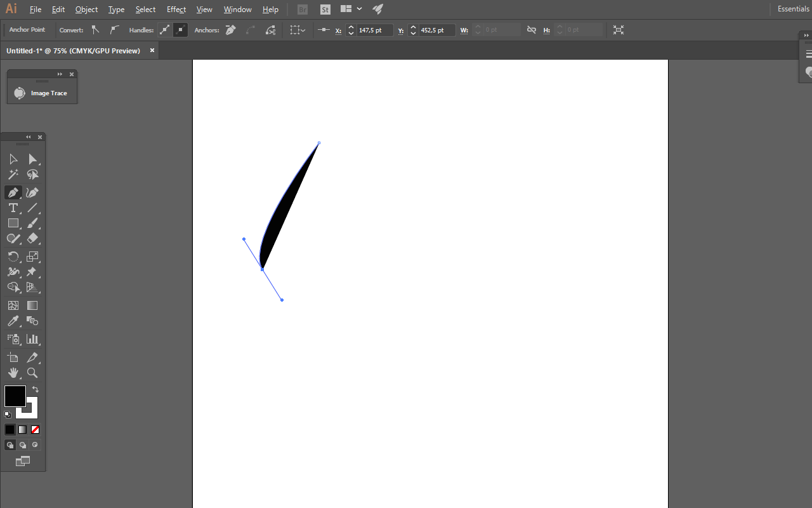
Task: Apply None to the fill color
Action: [x=34, y=429]
